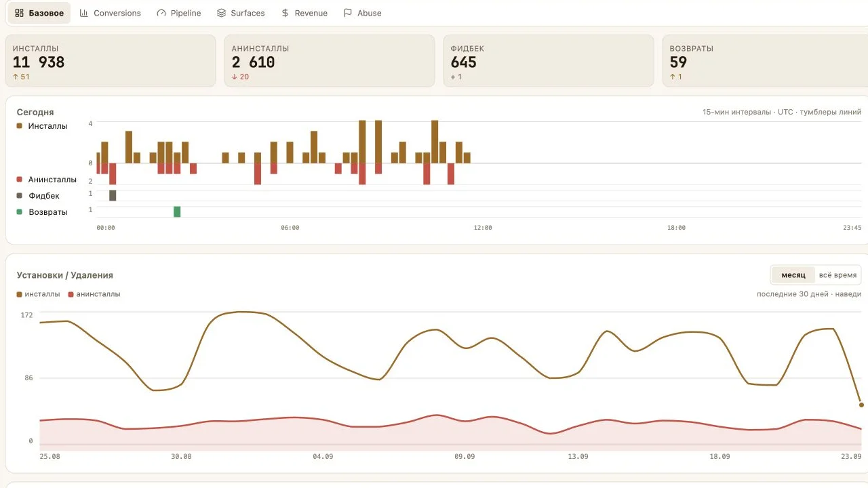Toggle the Инсталлы series in today chart
This screenshot has width=868, height=488.
pos(42,126)
